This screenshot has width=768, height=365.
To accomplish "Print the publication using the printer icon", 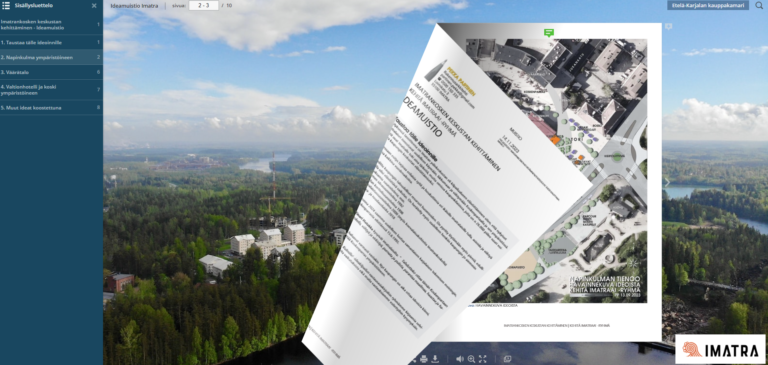I will (x=424, y=359).
